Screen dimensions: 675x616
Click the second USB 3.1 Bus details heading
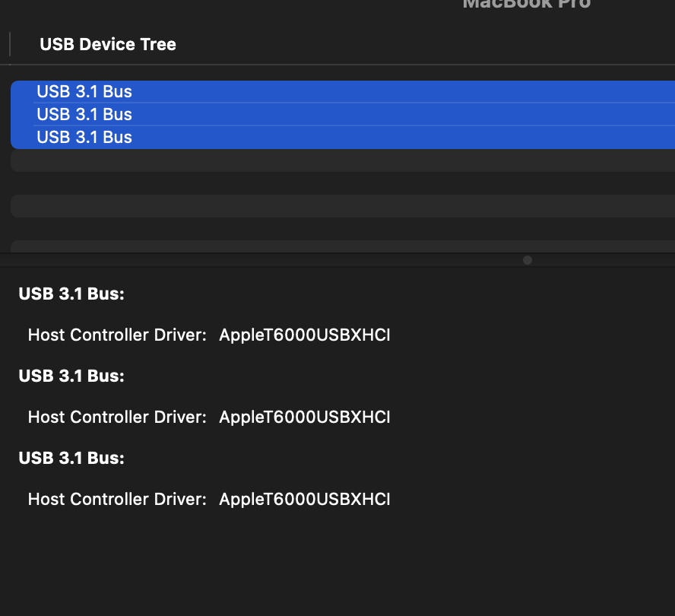point(71,376)
